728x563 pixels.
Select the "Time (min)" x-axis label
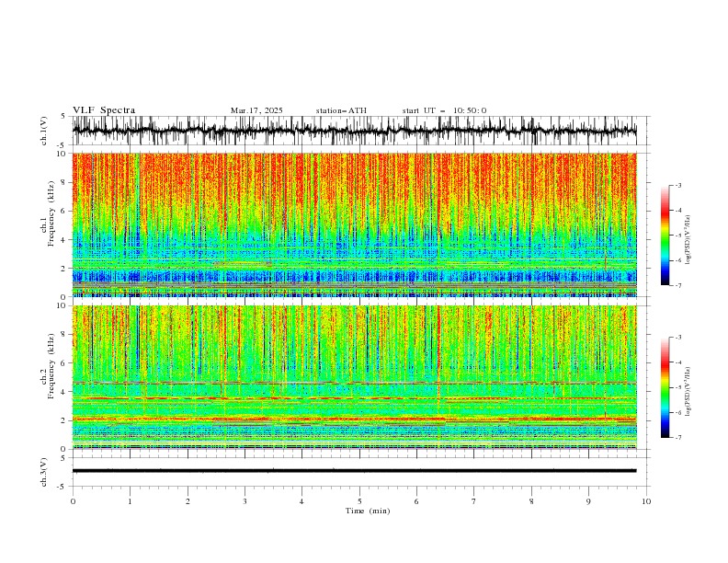pyautogui.click(x=368, y=511)
